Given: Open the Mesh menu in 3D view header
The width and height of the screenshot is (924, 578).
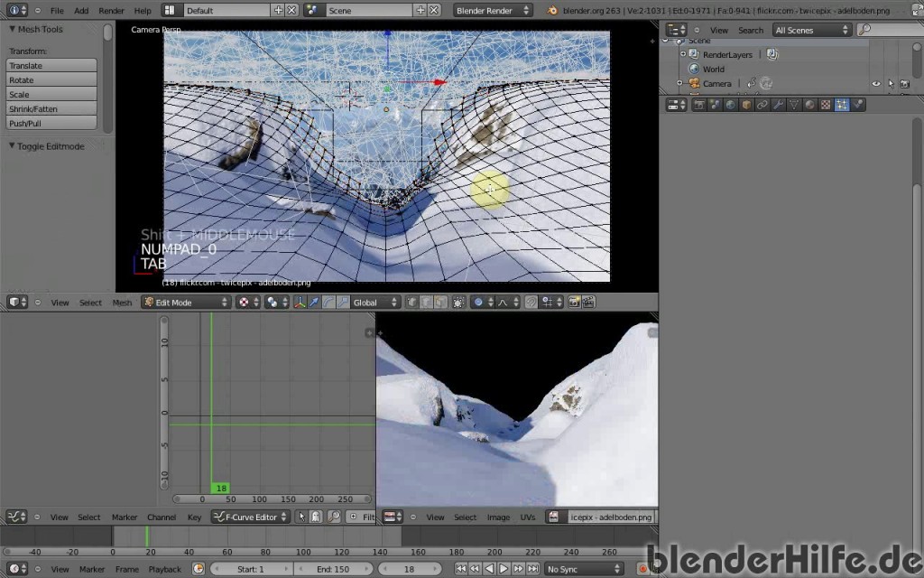Looking at the screenshot, I should click(121, 302).
